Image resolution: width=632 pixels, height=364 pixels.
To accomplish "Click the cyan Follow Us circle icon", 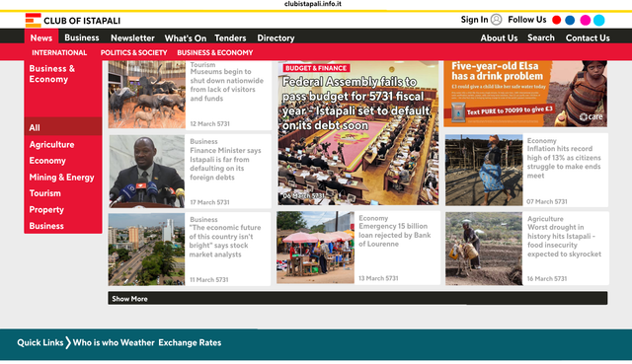I will point(599,20).
